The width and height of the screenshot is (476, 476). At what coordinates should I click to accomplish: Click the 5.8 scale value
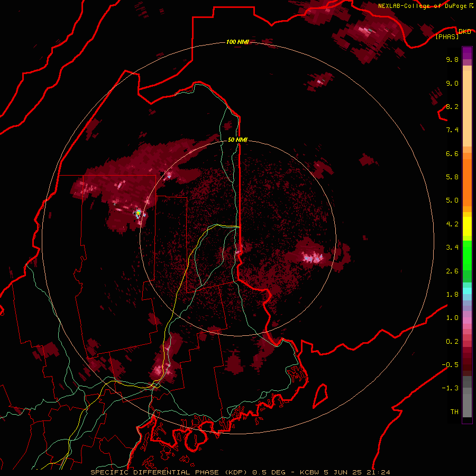click(452, 177)
